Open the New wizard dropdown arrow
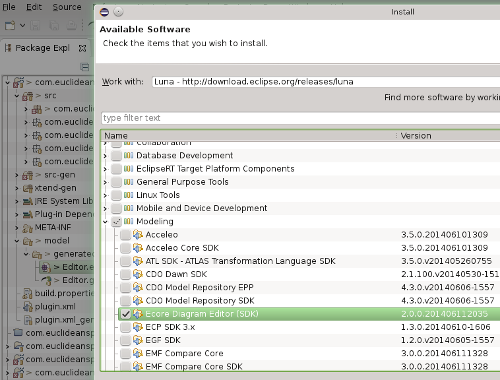Screen dimensions: 500x380 pos(22,25)
